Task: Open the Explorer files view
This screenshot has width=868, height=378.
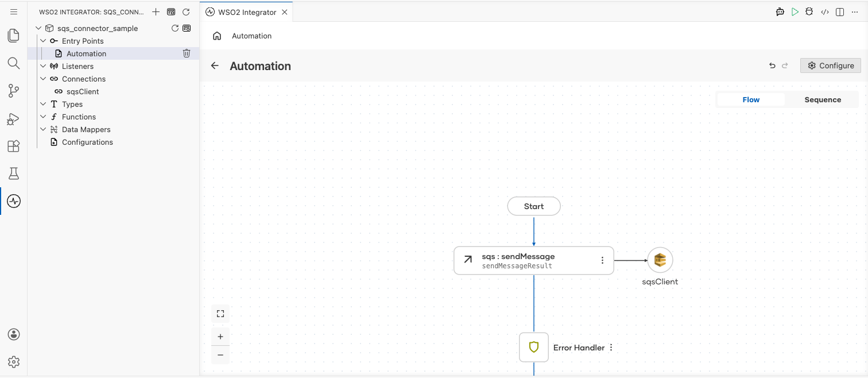Action: coord(14,36)
